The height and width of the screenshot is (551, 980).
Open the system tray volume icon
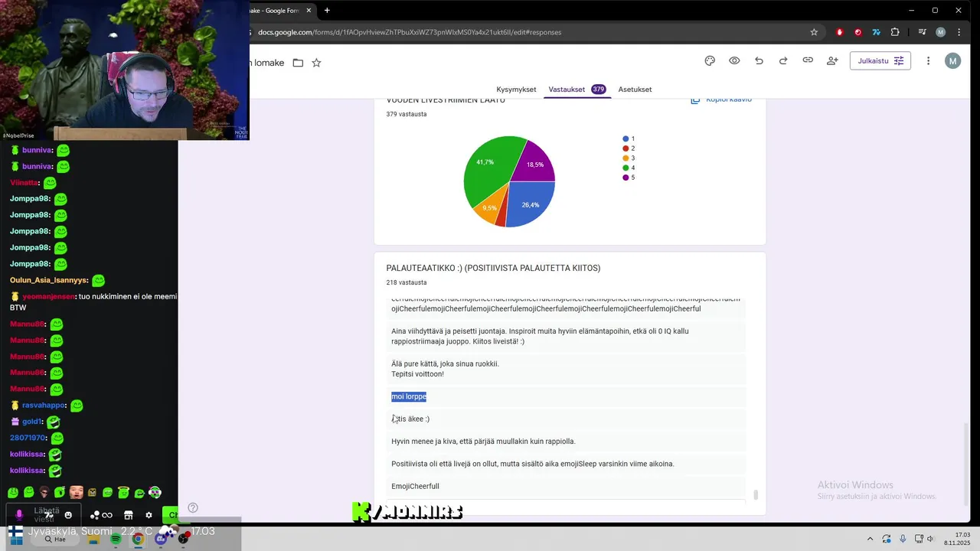[930, 539]
